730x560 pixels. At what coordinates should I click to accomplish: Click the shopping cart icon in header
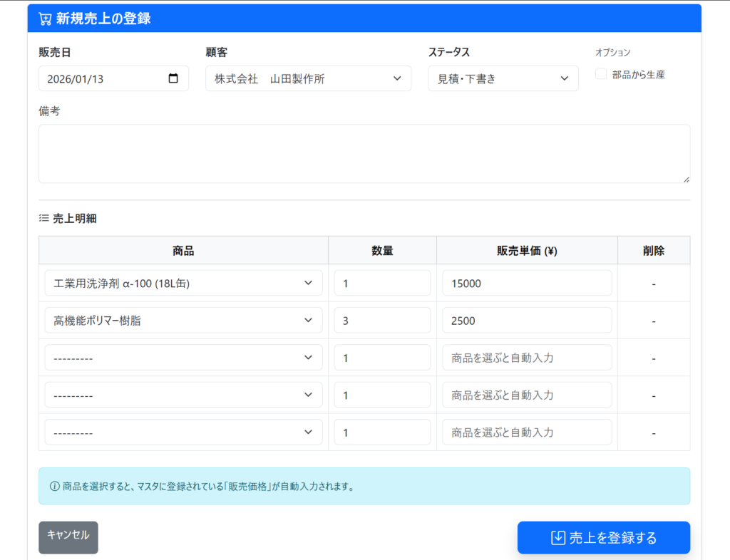pyautogui.click(x=45, y=19)
